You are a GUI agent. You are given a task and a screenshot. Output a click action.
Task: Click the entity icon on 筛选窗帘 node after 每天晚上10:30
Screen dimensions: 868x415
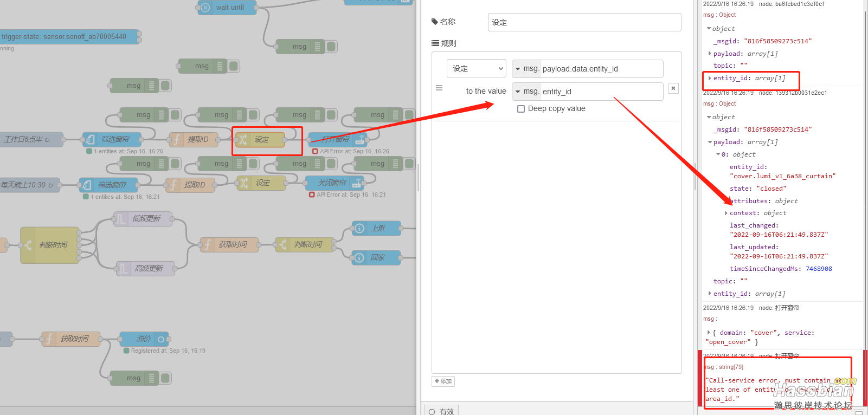(x=86, y=185)
